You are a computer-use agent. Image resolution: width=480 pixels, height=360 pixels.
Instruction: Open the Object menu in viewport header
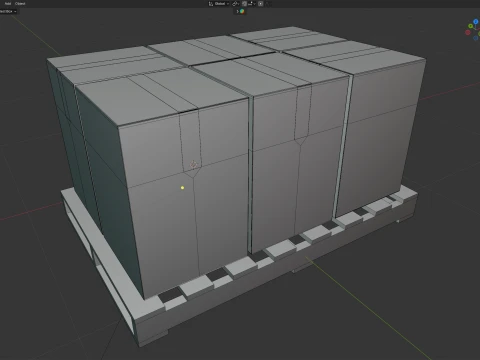(x=20, y=3)
